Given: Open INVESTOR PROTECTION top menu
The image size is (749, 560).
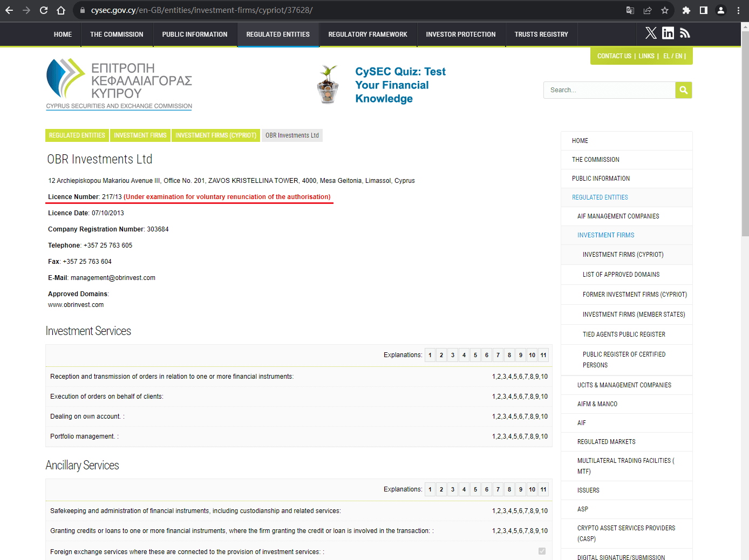Looking at the screenshot, I should [461, 35].
